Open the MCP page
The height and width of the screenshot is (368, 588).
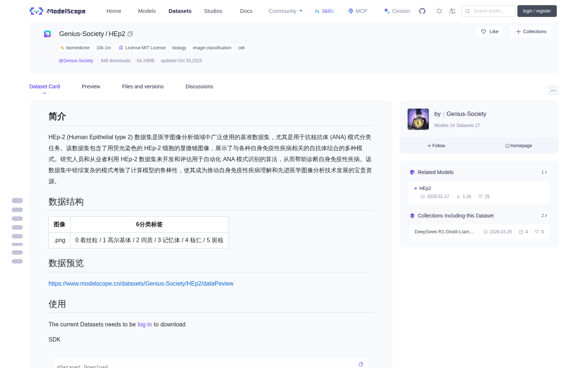[357, 11]
